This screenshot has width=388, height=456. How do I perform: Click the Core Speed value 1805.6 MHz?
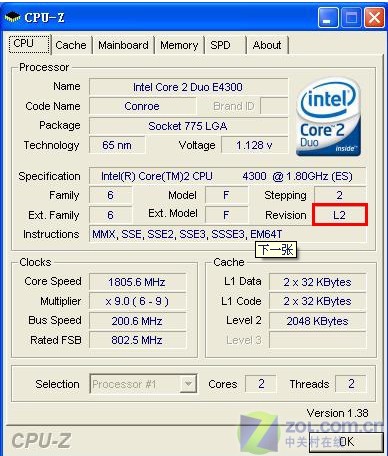coord(137,282)
